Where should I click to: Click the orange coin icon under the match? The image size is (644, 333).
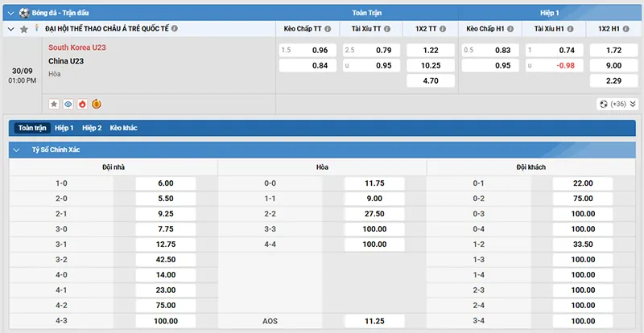point(97,104)
